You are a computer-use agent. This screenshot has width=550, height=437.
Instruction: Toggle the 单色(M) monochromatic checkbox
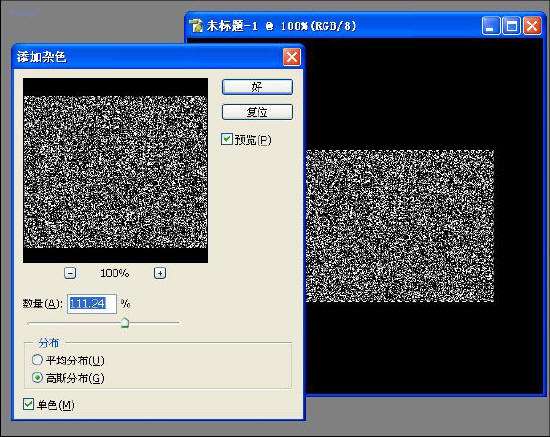coord(28,404)
